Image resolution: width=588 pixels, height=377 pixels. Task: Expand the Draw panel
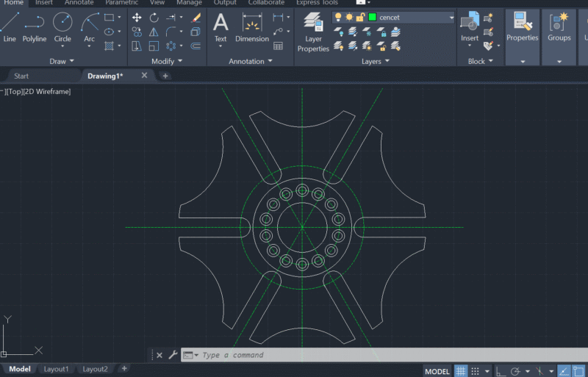(x=62, y=61)
